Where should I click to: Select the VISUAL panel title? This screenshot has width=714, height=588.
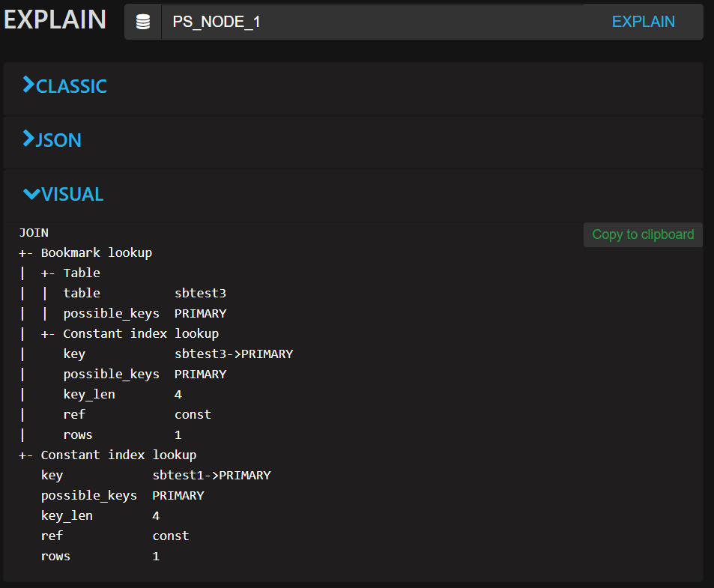coord(72,194)
